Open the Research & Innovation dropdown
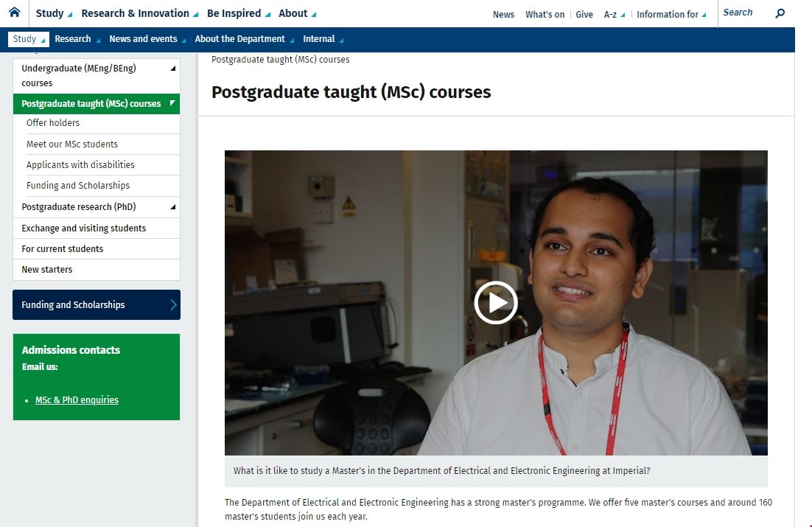 click(139, 13)
